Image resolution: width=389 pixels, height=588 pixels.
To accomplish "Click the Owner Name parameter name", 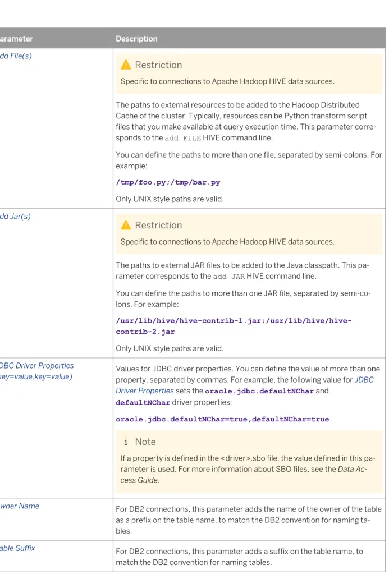I will click(x=20, y=506).
